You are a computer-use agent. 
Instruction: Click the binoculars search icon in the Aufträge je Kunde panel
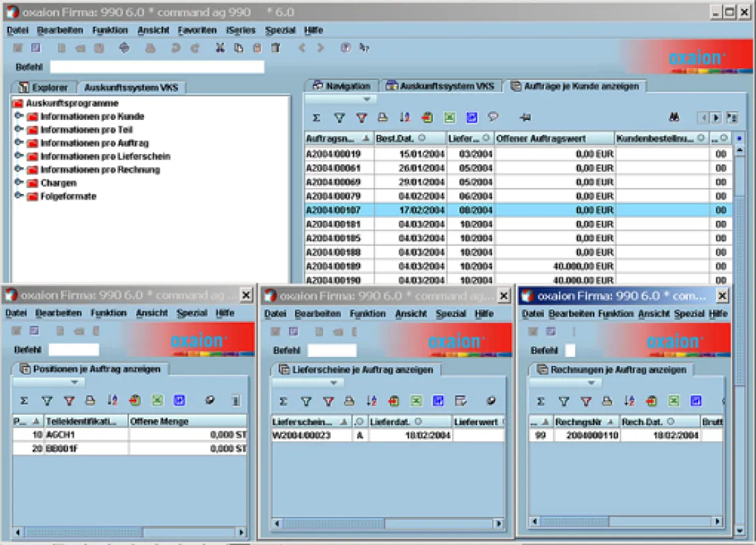click(674, 117)
